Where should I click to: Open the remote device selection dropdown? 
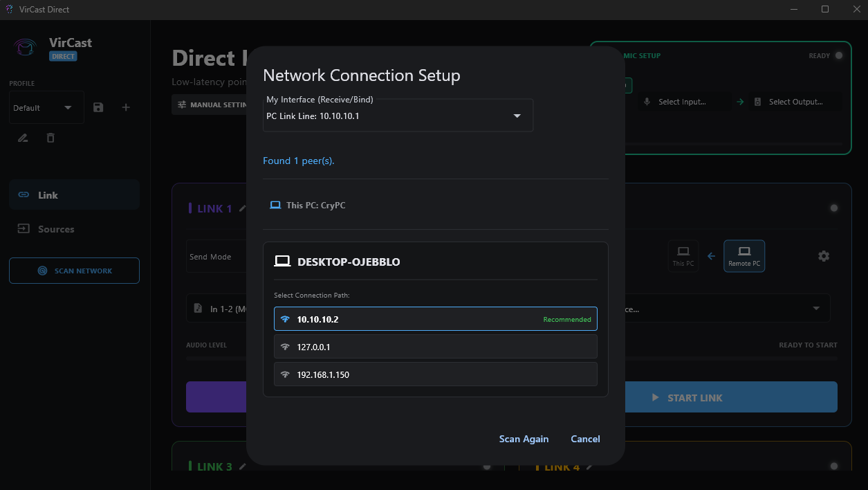[x=816, y=308]
